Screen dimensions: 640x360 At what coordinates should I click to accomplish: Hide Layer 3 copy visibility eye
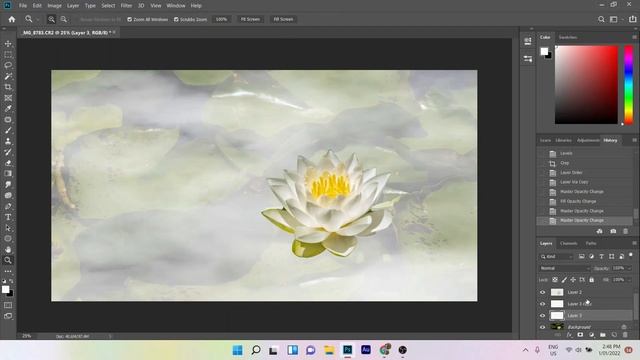point(542,304)
